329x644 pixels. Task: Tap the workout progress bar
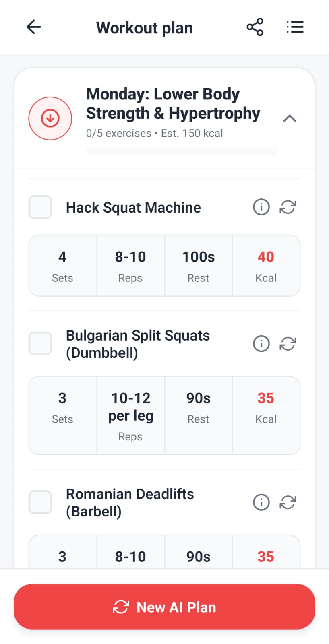182,151
